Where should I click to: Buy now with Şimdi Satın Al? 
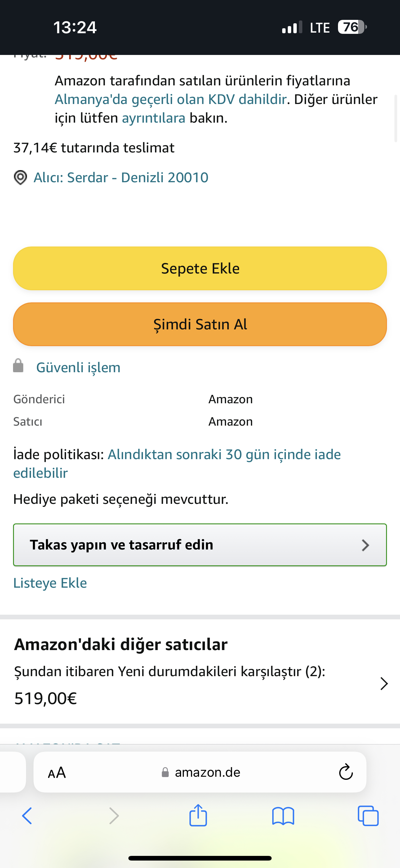click(200, 324)
